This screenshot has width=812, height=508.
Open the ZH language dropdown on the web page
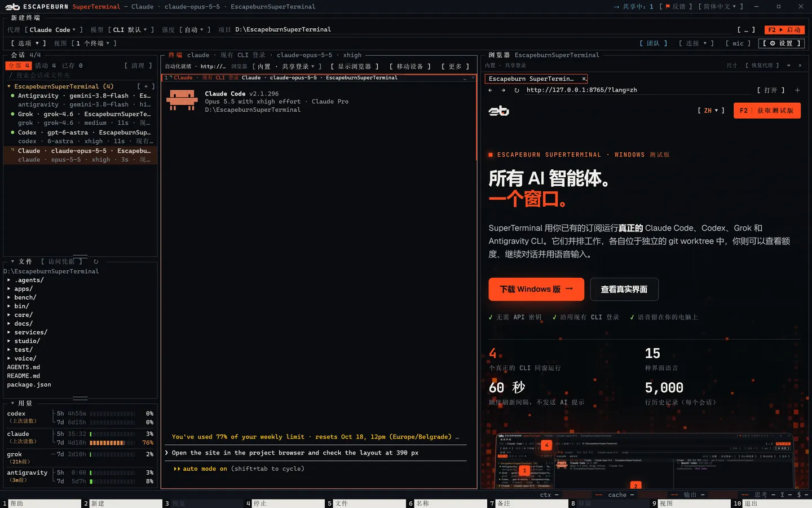[x=711, y=111]
